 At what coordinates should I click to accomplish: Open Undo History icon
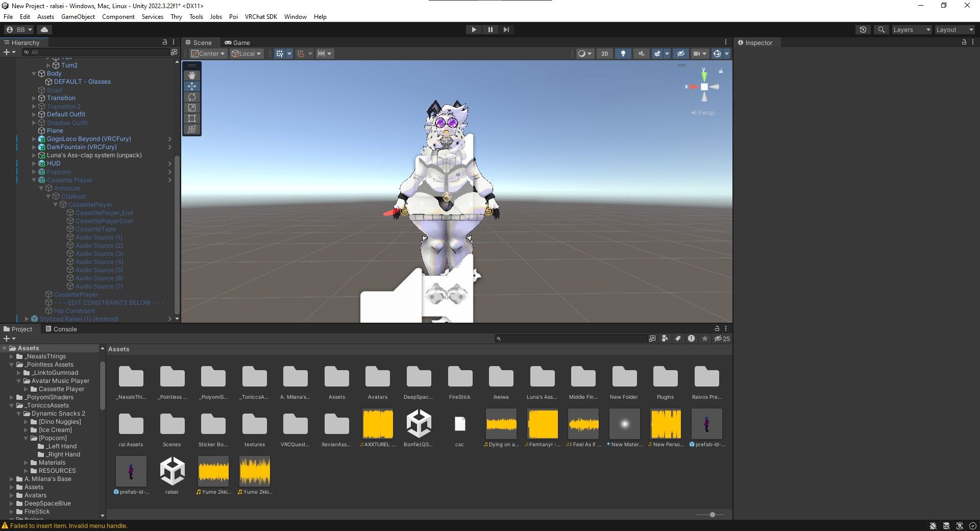(863, 30)
